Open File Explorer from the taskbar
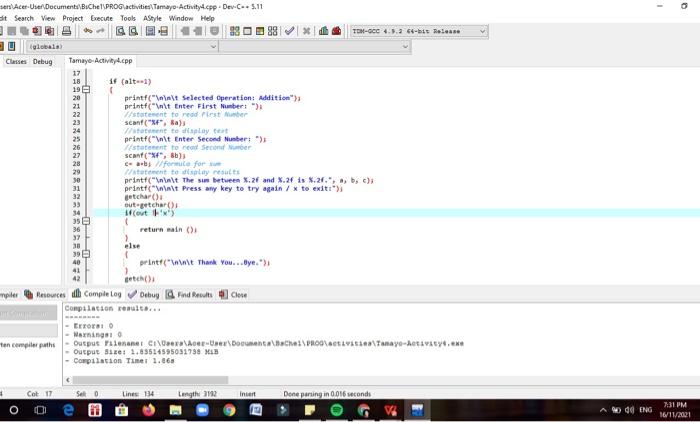The image size is (700, 422). 175,409
